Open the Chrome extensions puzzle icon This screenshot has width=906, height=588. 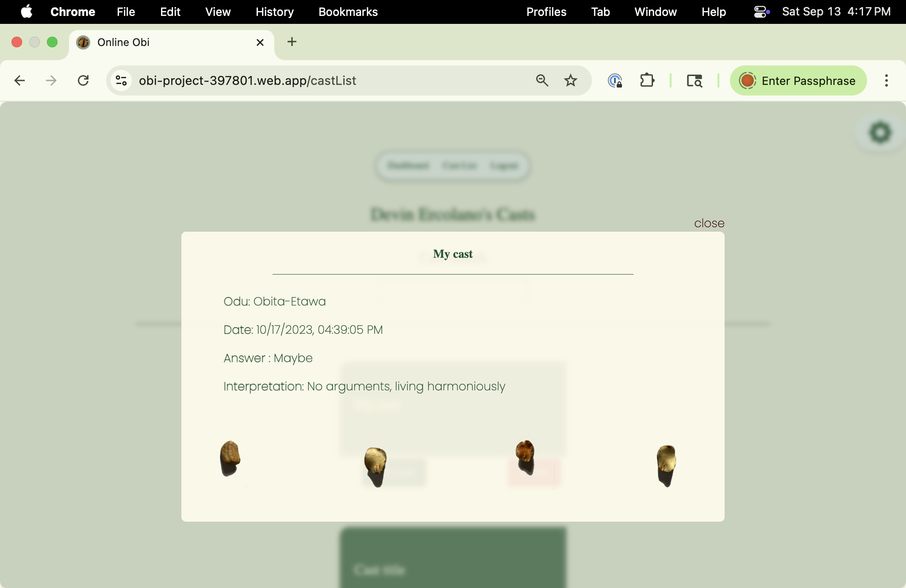647,80
